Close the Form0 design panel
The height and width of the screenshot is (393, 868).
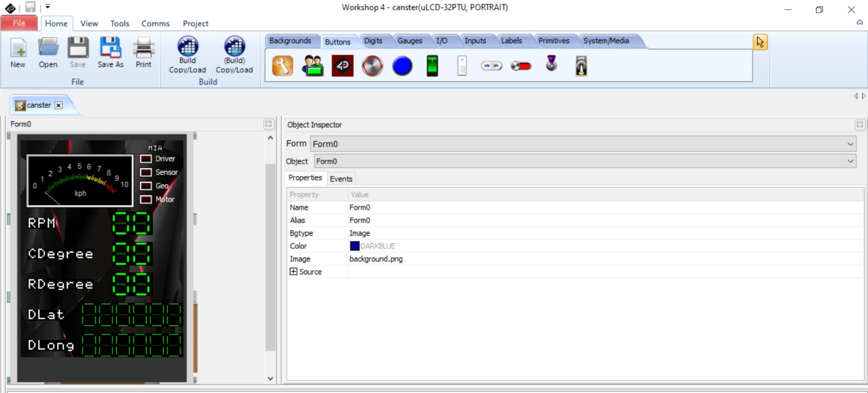click(269, 124)
